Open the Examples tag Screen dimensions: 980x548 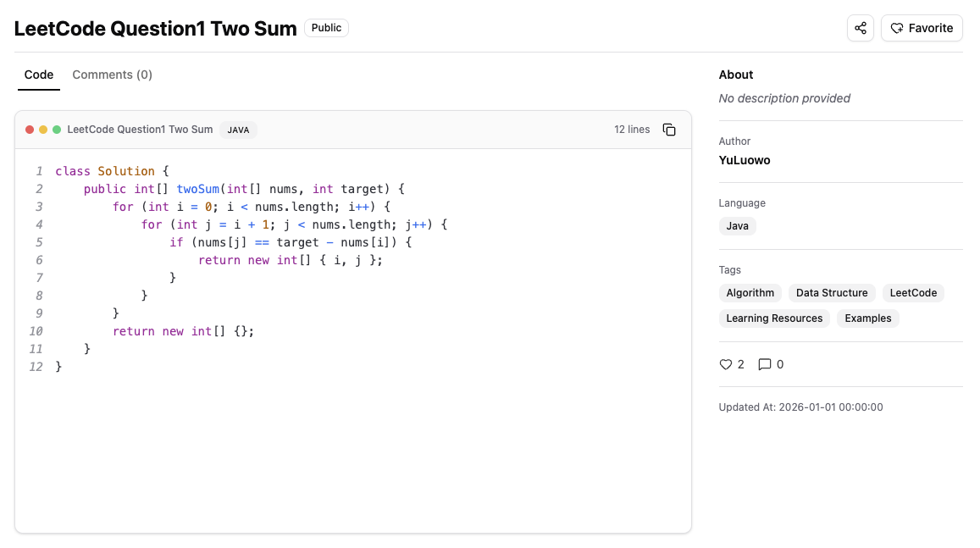pos(867,318)
